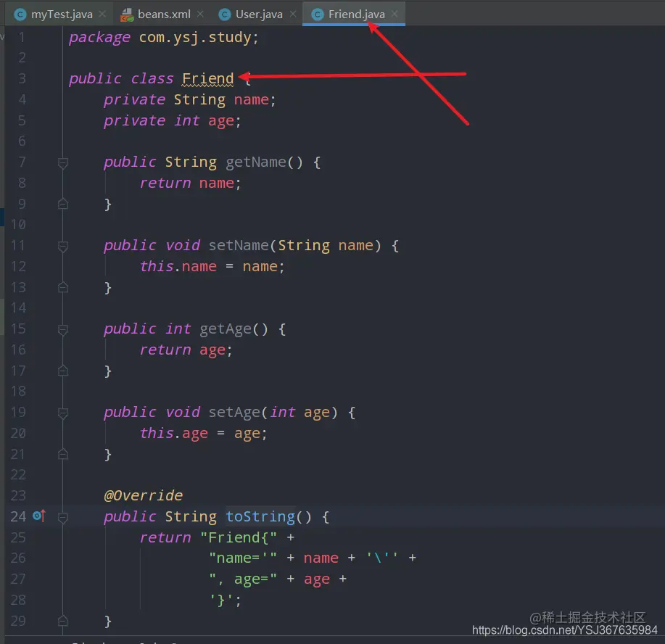This screenshot has height=644, width=665.
Task: Click the override gutter icon on line 24
Action: (38, 516)
